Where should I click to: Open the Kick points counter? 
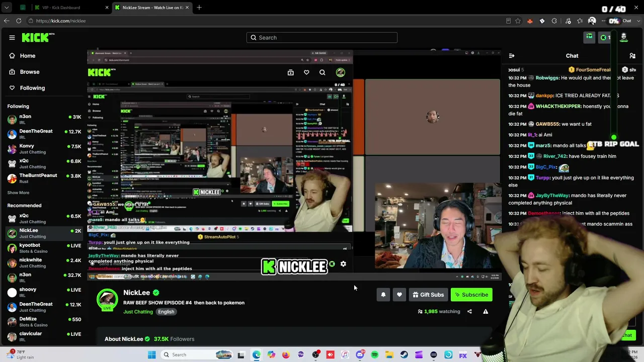pos(606,37)
